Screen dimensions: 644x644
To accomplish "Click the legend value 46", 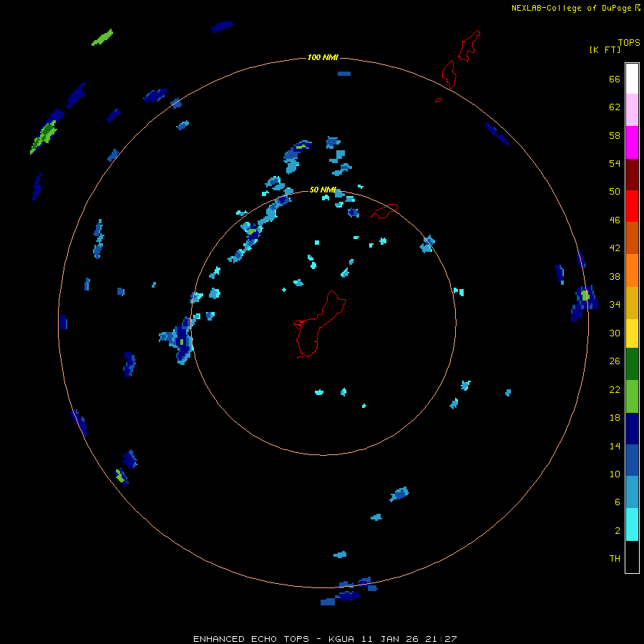I will [615, 220].
